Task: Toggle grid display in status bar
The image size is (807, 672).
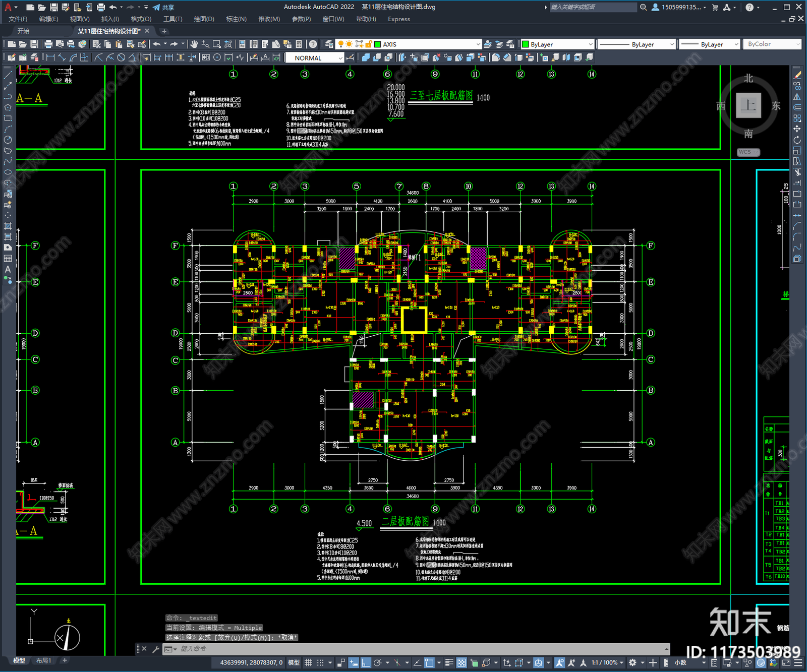Action: click(x=308, y=662)
